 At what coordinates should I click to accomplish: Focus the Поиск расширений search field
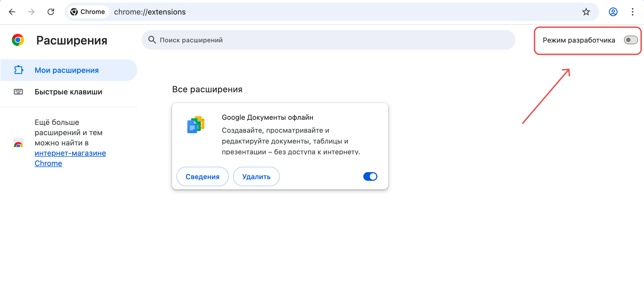(328, 40)
